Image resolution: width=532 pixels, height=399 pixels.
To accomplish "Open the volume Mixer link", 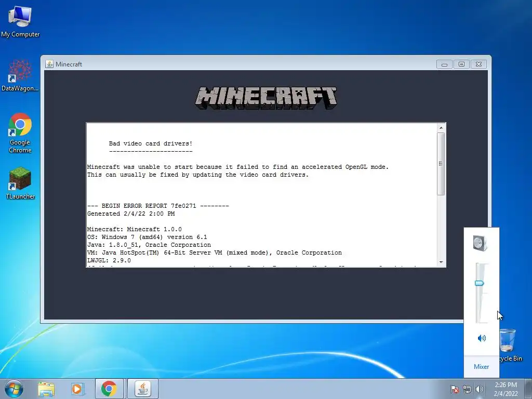I will click(x=481, y=366).
